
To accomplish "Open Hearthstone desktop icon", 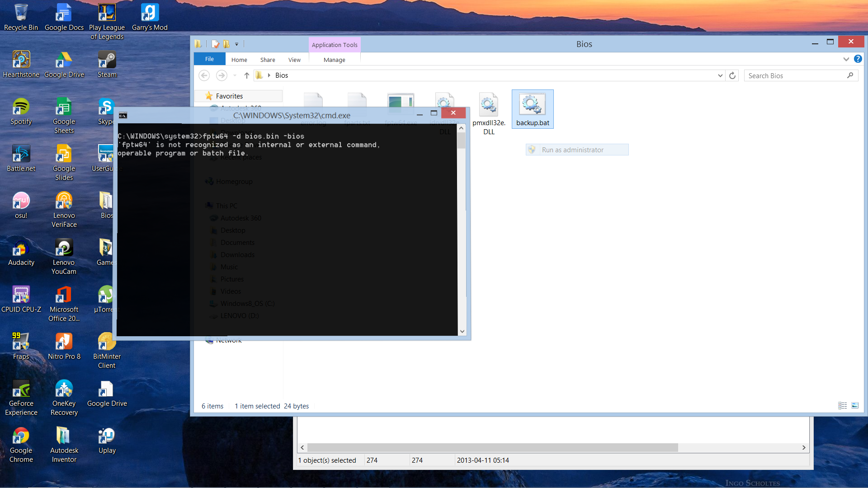I will 21,64.
